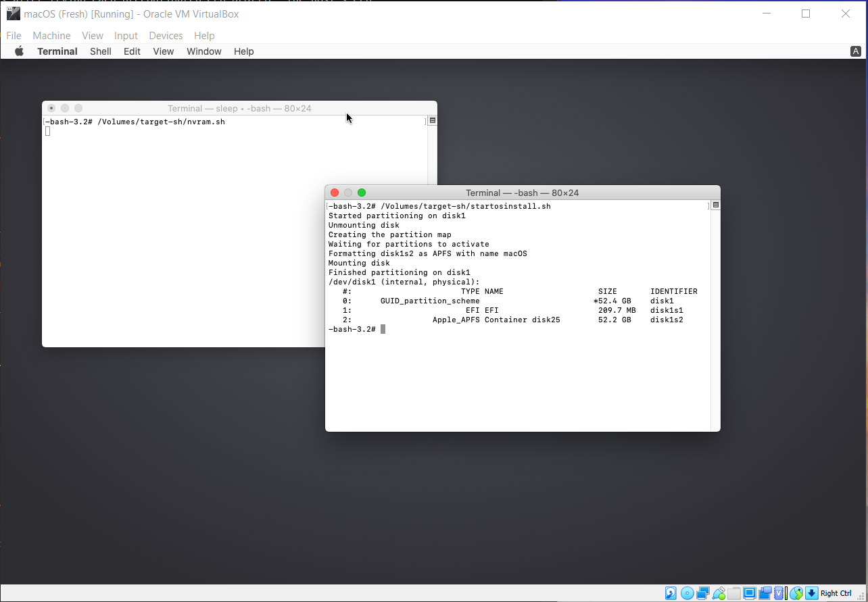Screen dimensions: 868x602
Task: Open the Apple menu
Action: (x=19, y=51)
